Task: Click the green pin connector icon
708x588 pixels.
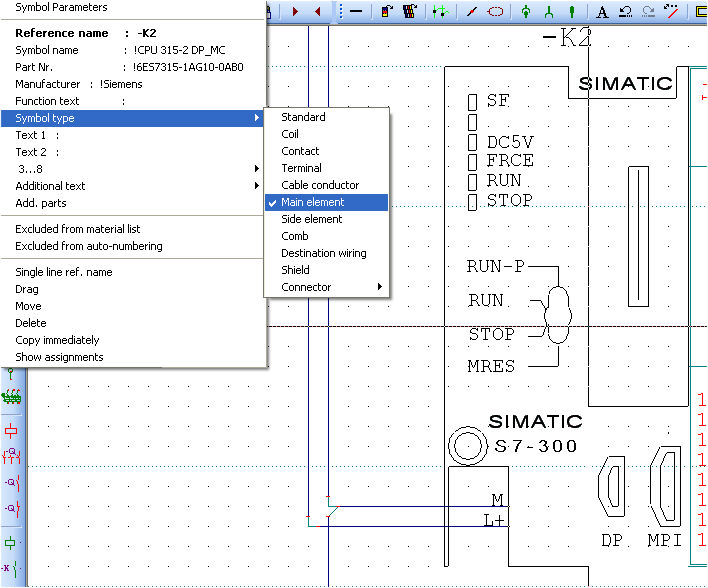Action: [x=572, y=11]
